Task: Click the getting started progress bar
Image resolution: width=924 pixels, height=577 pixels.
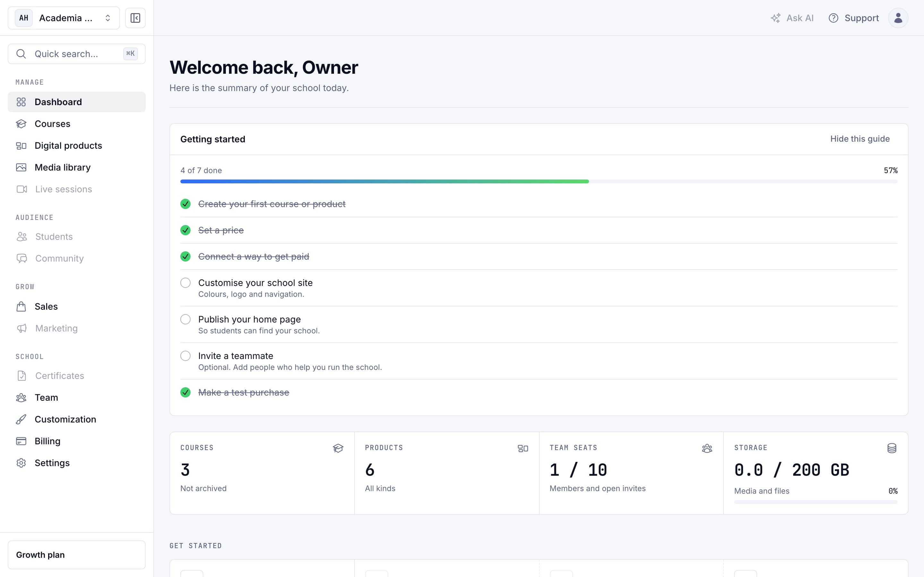Action: coord(539,182)
